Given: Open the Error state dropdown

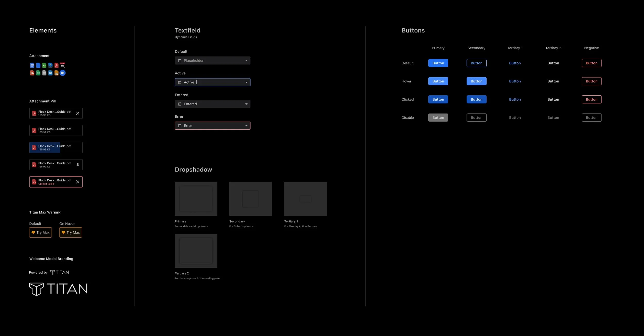Looking at the screenshot, I should [212, 125].
